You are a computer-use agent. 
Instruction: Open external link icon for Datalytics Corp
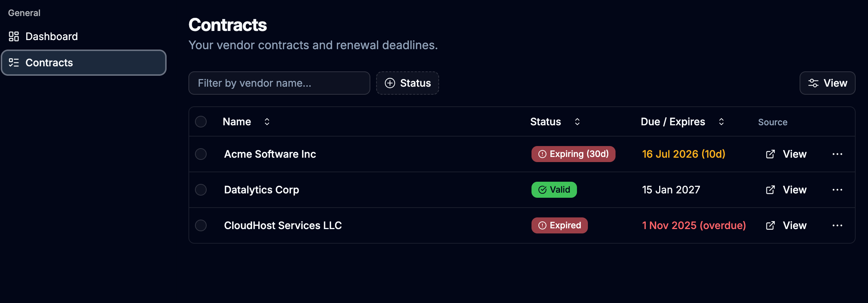point(770,190)
